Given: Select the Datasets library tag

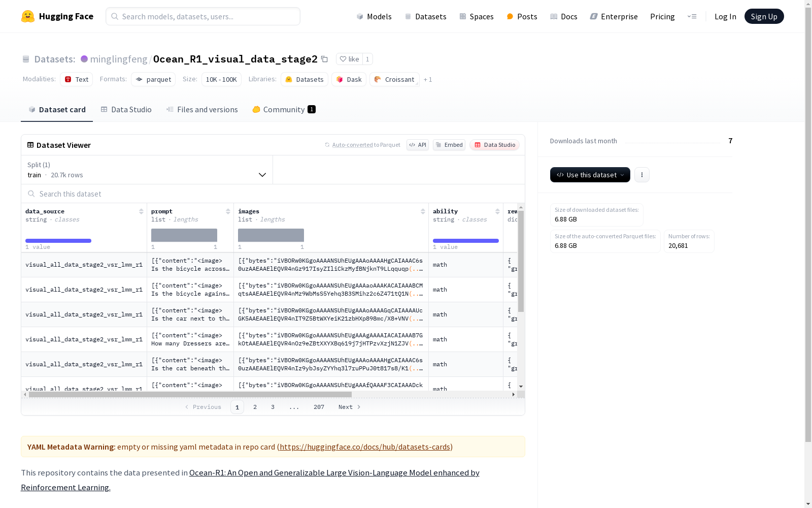Looking at the screenshot, I should click(x=304, y=79).
